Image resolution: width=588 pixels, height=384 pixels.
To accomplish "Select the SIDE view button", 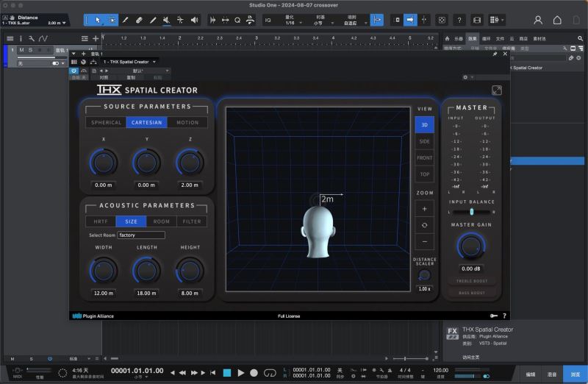I will (425, 141).
